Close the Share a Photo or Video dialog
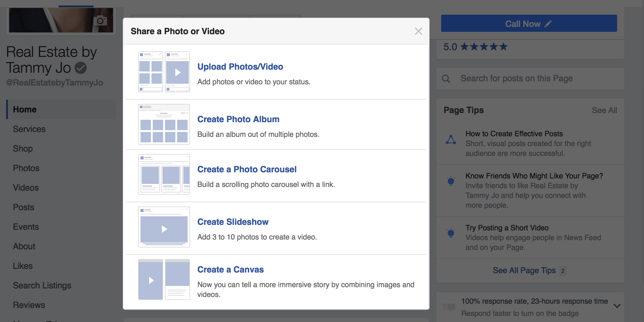 point(418,31)
